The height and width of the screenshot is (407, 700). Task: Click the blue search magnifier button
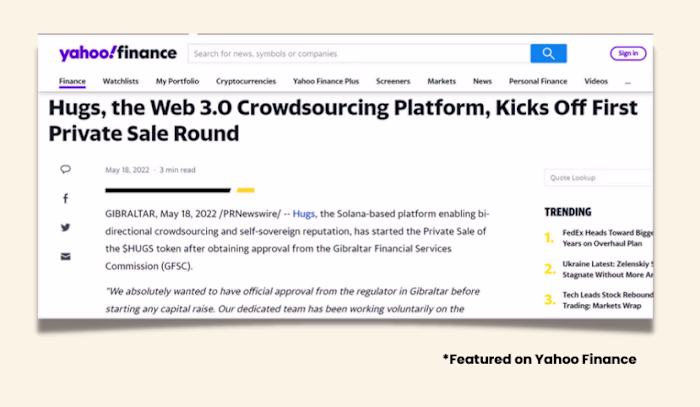coord(548,54)
